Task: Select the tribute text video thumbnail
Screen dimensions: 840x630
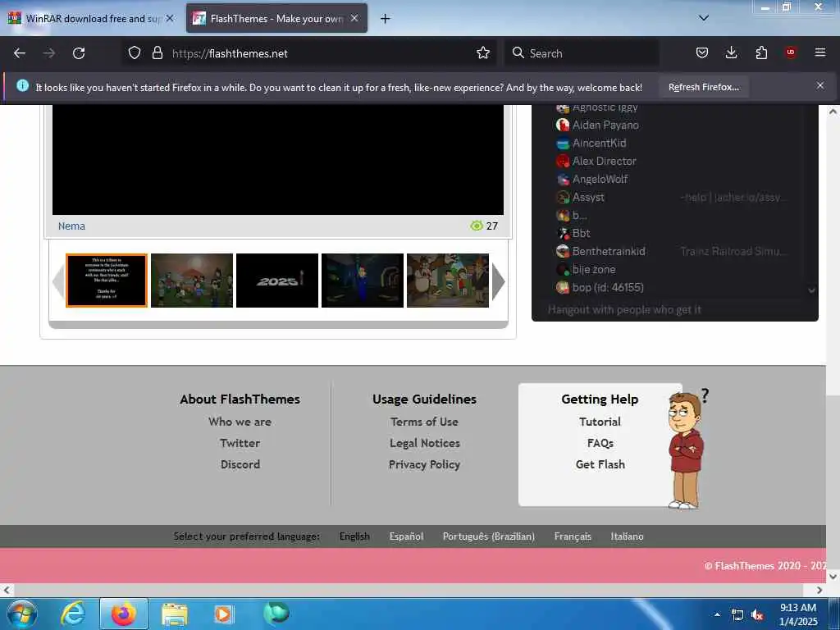Action: 107,281
